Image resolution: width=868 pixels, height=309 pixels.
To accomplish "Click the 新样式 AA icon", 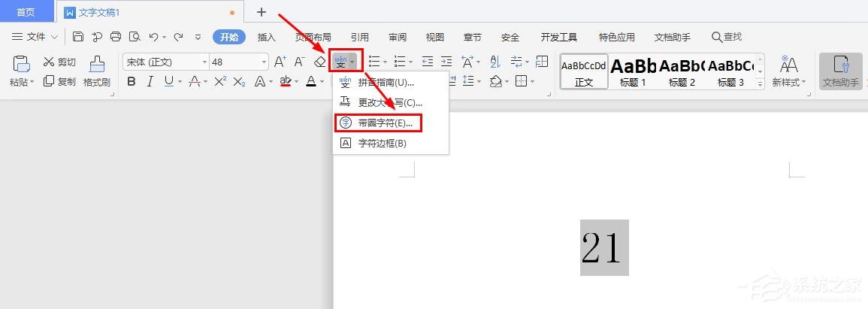I will (x=789, y=64).
